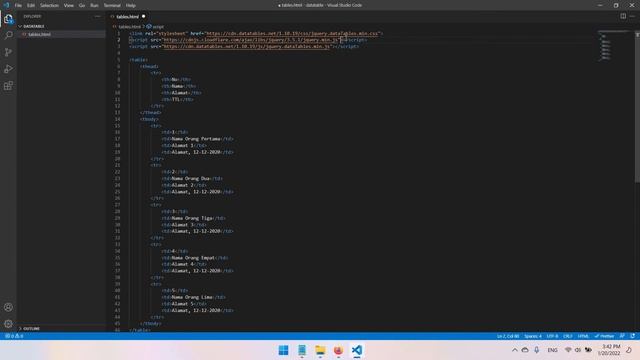Image resolution: width=640 pixels, height=360 pixels.
Task: Show hidden system tray icons
Action: point(515,350)
